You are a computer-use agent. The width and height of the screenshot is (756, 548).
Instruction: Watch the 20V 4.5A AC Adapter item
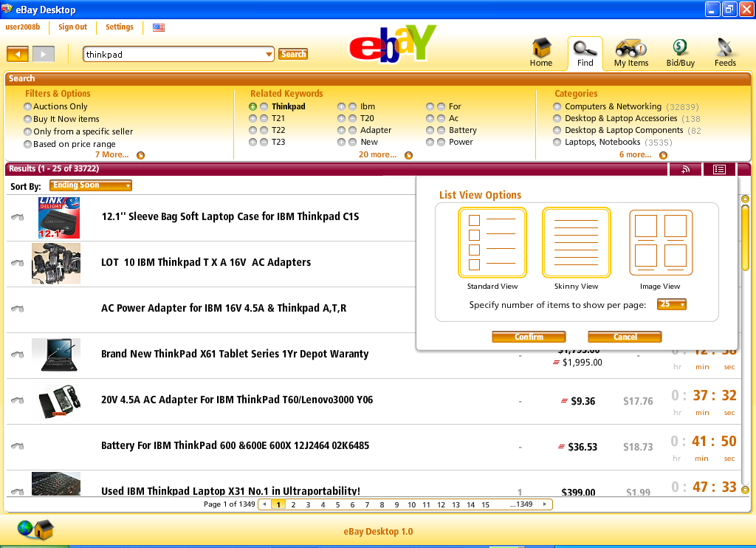pyautogui.click(x=18, y=400)
